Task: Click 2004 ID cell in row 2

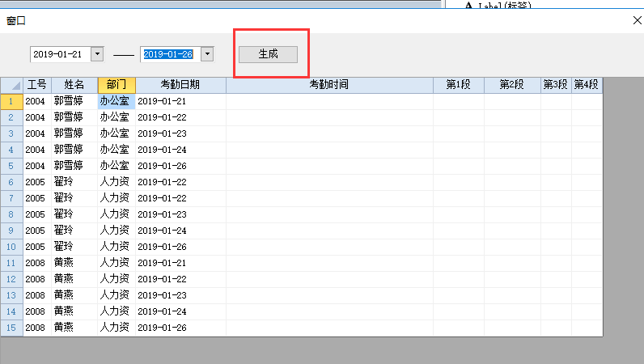Action: coord(37,117)
